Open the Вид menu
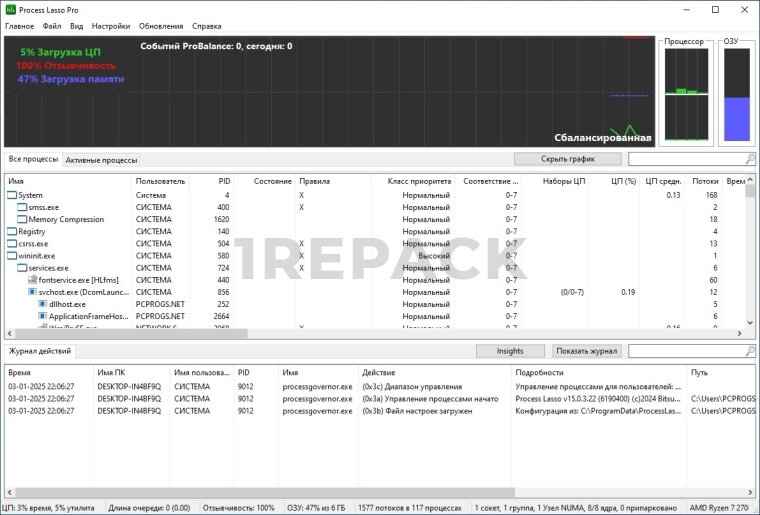 (x=77, y=26)
